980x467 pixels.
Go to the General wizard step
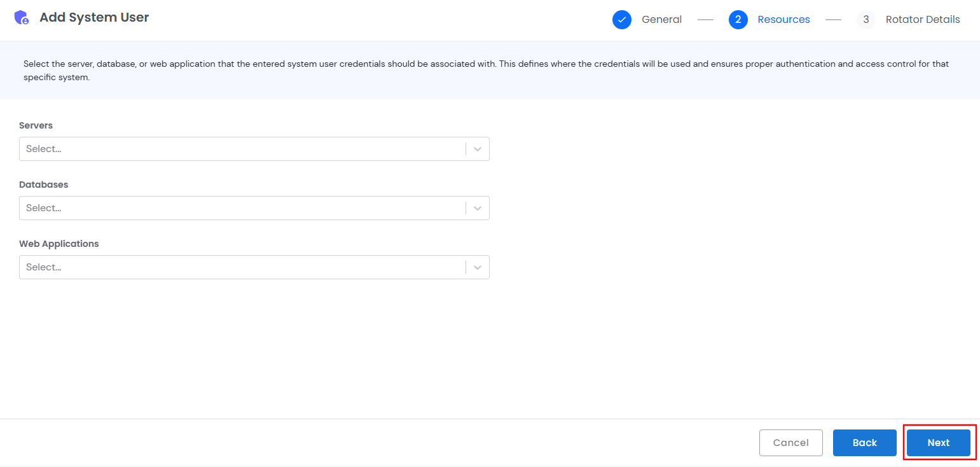[x=661, y=19]
